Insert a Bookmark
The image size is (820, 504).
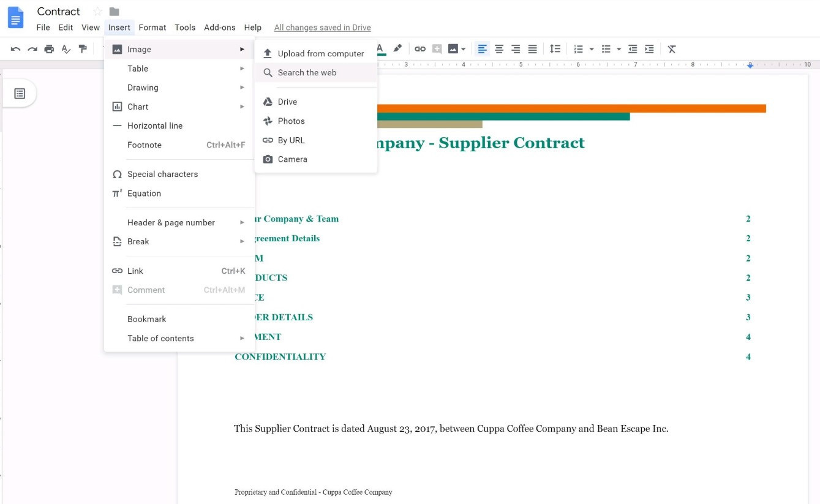(179, 318)
